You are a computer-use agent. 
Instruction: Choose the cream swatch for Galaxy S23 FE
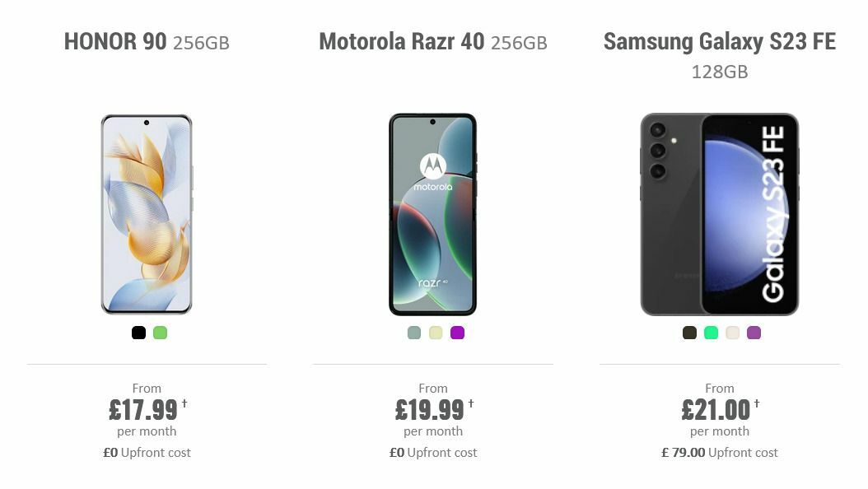732,333
